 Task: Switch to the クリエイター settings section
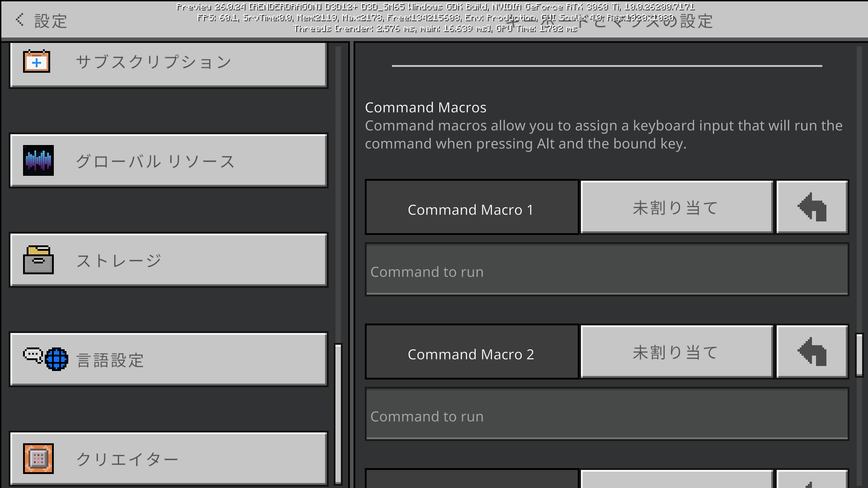point(167,459)
